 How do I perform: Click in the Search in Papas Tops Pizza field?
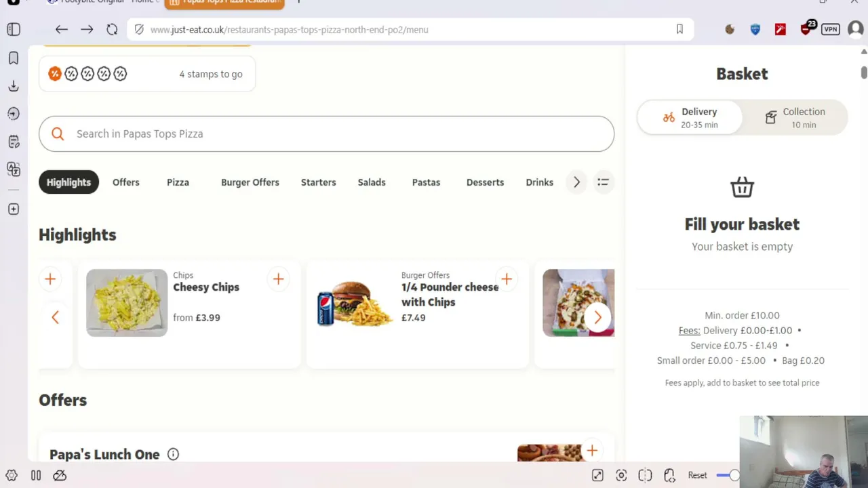coord(326,134)
